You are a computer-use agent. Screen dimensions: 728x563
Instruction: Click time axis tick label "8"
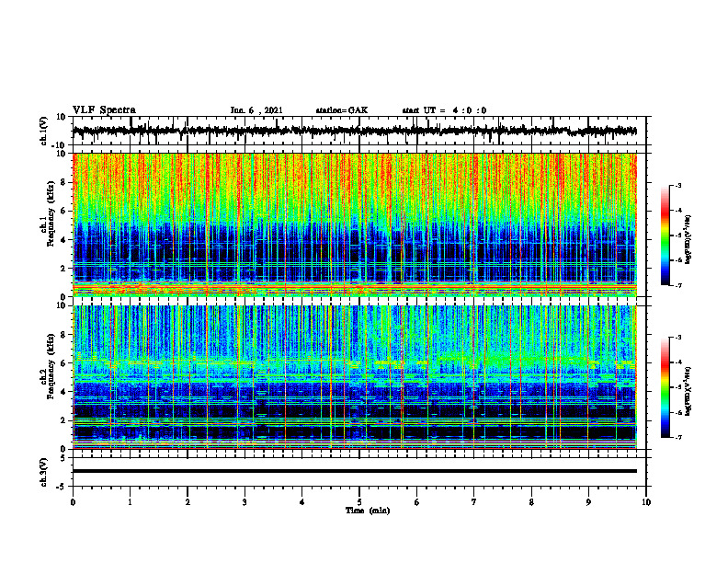click(x=531, y=502)
